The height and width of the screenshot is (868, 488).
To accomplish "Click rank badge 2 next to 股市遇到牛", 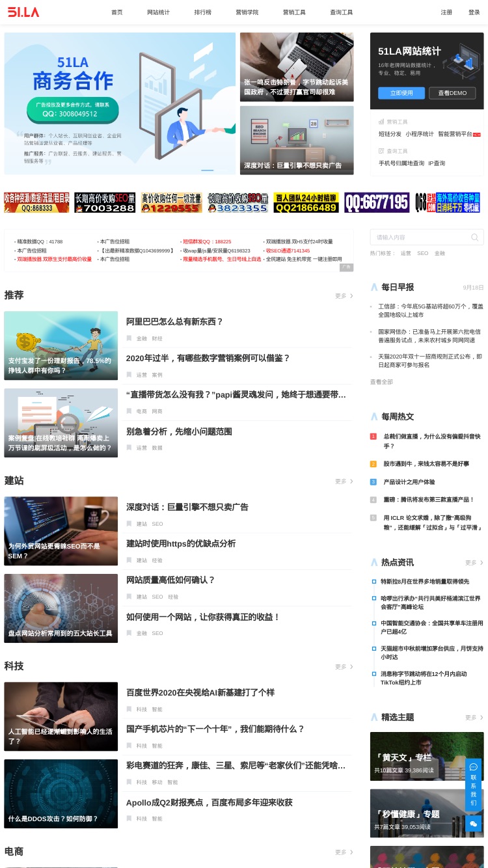I will (x=373, y=464).
